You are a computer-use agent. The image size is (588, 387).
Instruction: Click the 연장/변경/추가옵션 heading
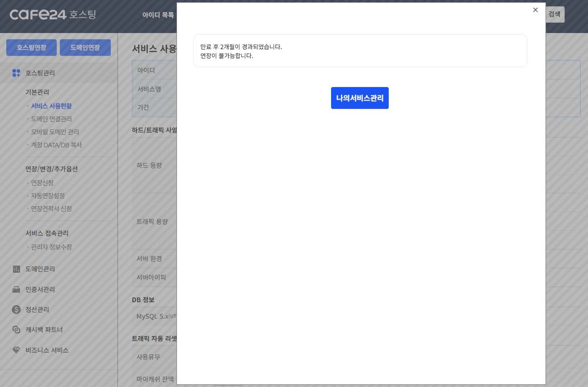[51, 169]
